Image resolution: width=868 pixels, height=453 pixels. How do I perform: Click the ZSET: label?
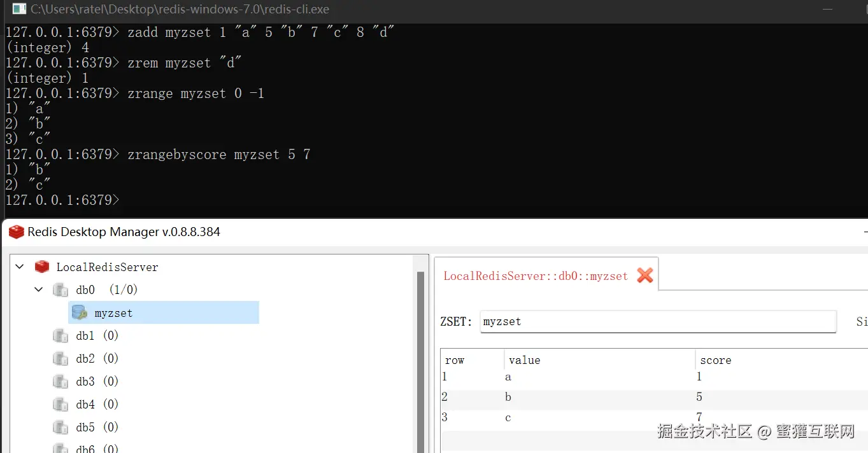pos(457,322)
